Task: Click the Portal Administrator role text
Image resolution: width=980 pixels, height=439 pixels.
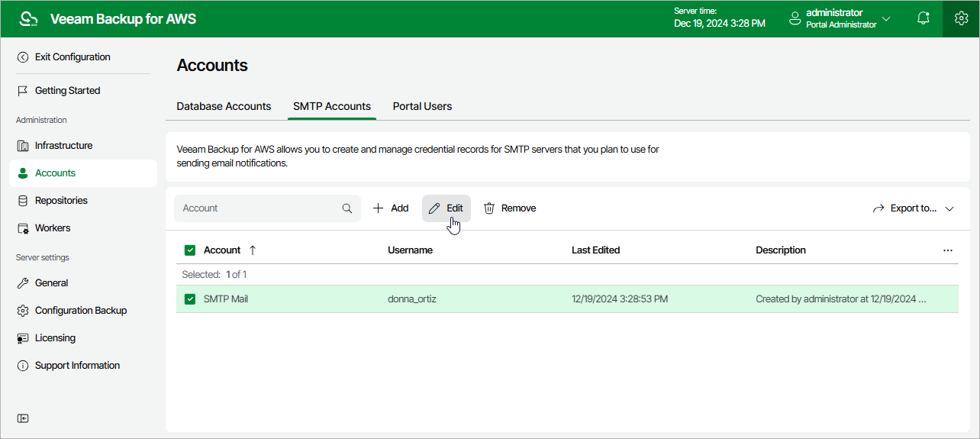Action: tap(841, 24)
